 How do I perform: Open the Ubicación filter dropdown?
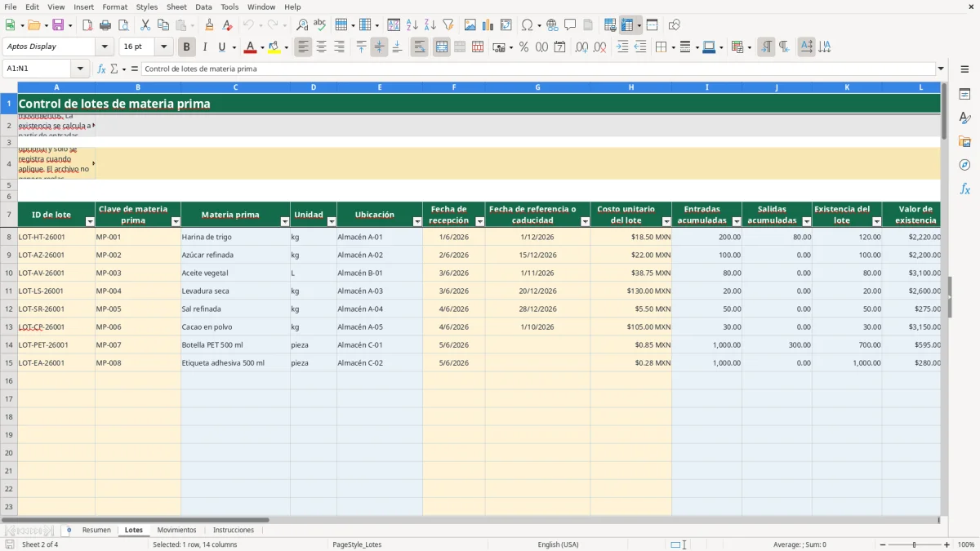point(417,221)
